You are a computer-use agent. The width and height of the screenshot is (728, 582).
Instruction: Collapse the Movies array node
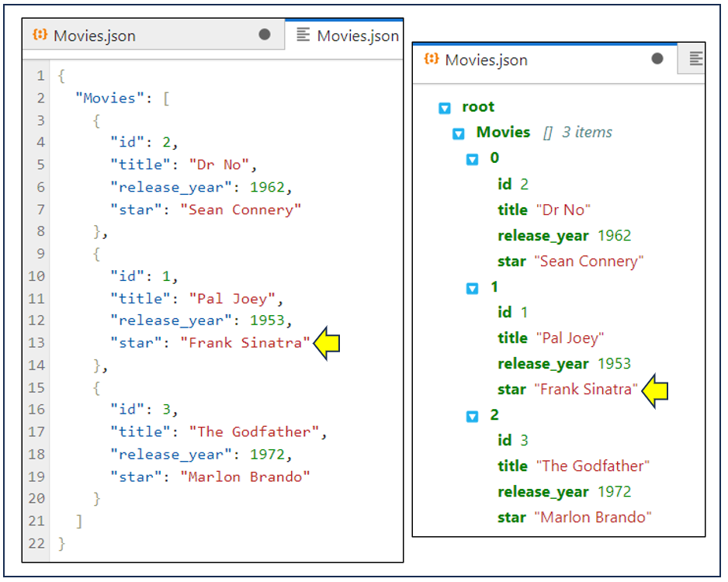459,133
